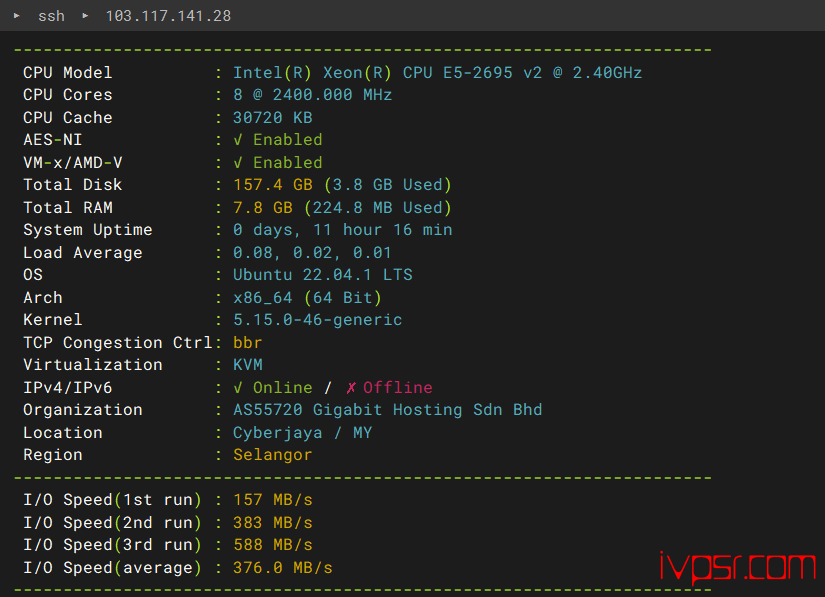Click the Arch value x86_64 (64 Bit)
This screenshot has height=597, width=825.
tap(307, 298)
